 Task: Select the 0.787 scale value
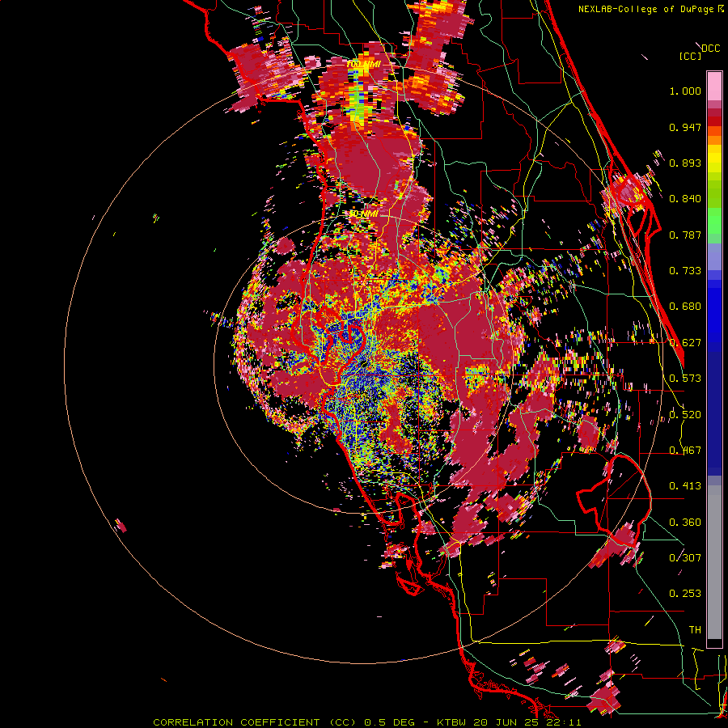coord(685,235)
